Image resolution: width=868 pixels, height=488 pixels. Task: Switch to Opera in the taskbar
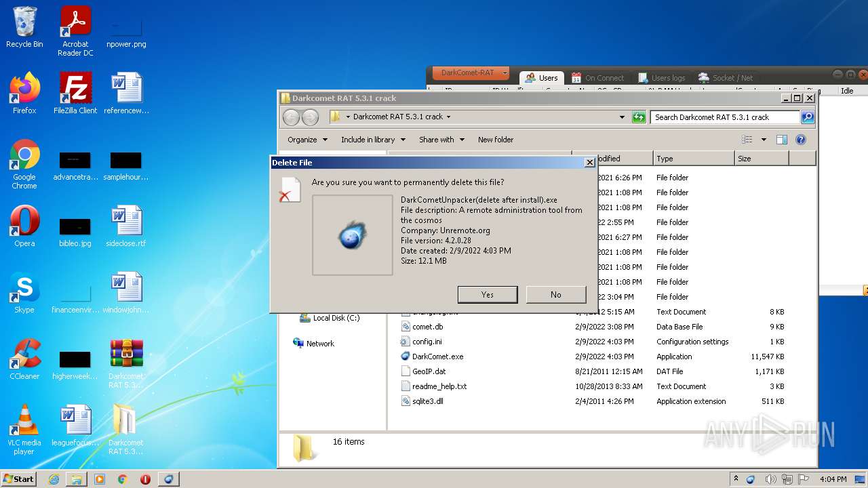[x=145, y=479]
